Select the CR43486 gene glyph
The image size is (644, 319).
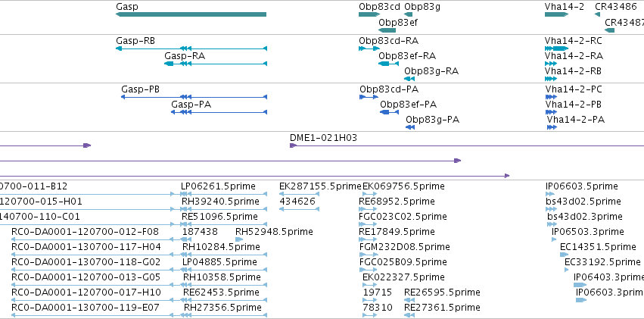598,14
